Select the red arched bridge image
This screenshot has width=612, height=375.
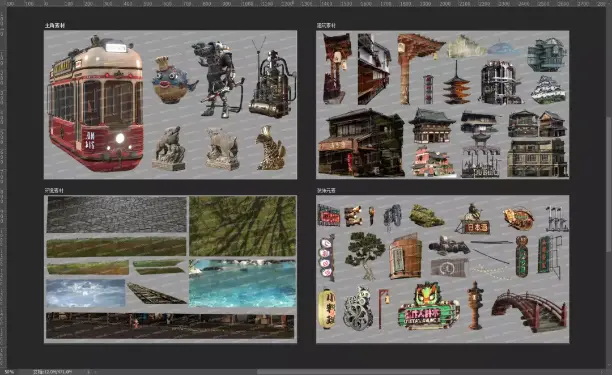pyautogui.click(x=529, y=311)
